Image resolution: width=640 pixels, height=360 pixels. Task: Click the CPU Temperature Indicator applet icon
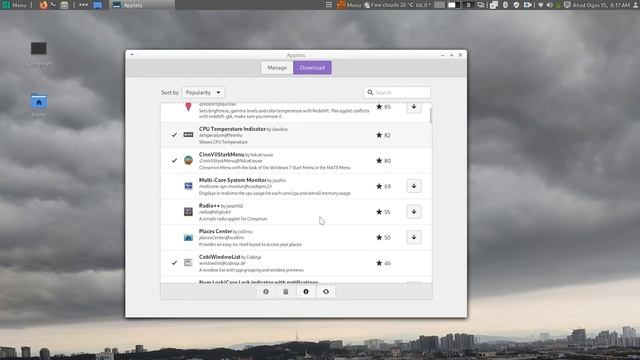188,135
